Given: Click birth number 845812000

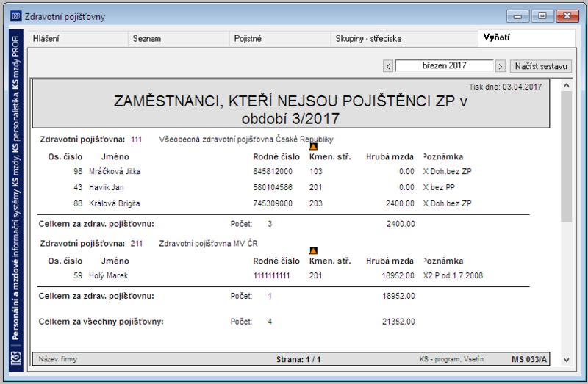Looking at the screenshot, I should [273, 172].
